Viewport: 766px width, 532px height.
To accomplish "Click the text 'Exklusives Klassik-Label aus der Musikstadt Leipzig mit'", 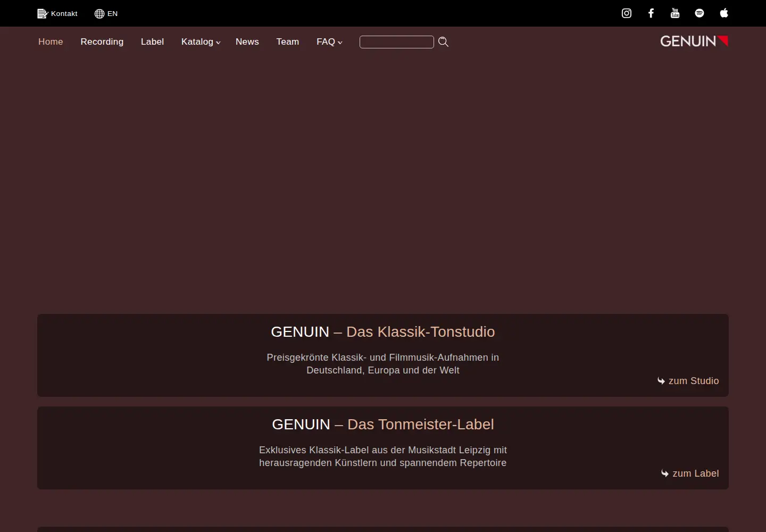I will (x=383, y=450).
